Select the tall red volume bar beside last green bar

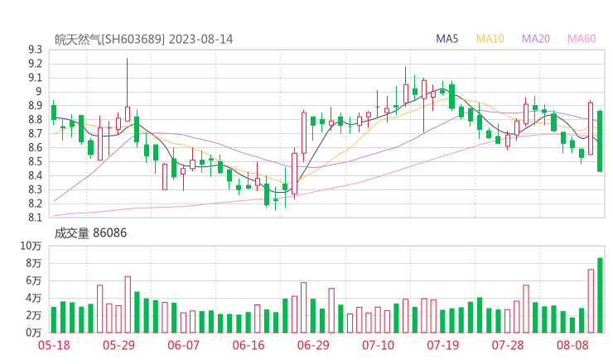click(591, 301)
